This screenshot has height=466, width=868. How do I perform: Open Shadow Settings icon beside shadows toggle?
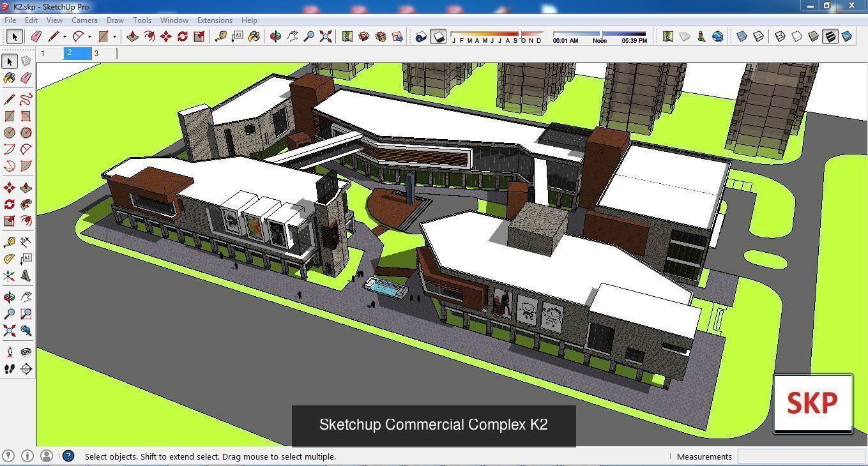[x=421, y=36]
